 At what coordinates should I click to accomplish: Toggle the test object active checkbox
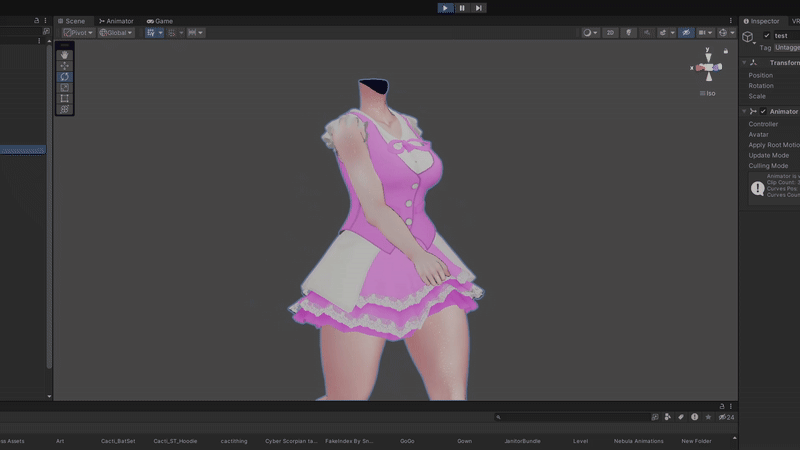click(767, 35)
